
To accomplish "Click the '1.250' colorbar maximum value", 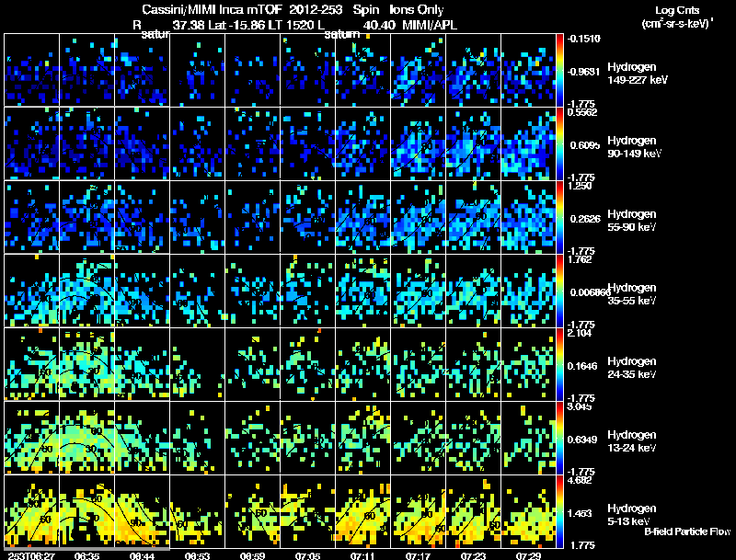I will [580, 186].
